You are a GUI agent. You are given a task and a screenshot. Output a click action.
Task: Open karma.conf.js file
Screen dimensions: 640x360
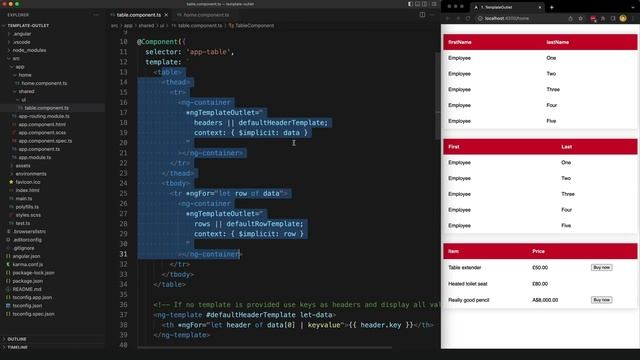click(28, 264)
